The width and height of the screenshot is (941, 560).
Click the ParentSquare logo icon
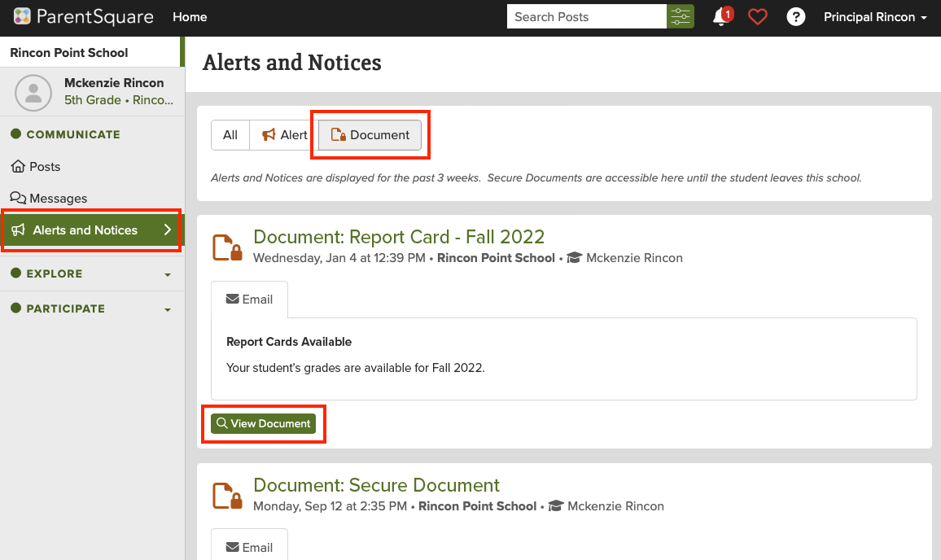(22, 16)
